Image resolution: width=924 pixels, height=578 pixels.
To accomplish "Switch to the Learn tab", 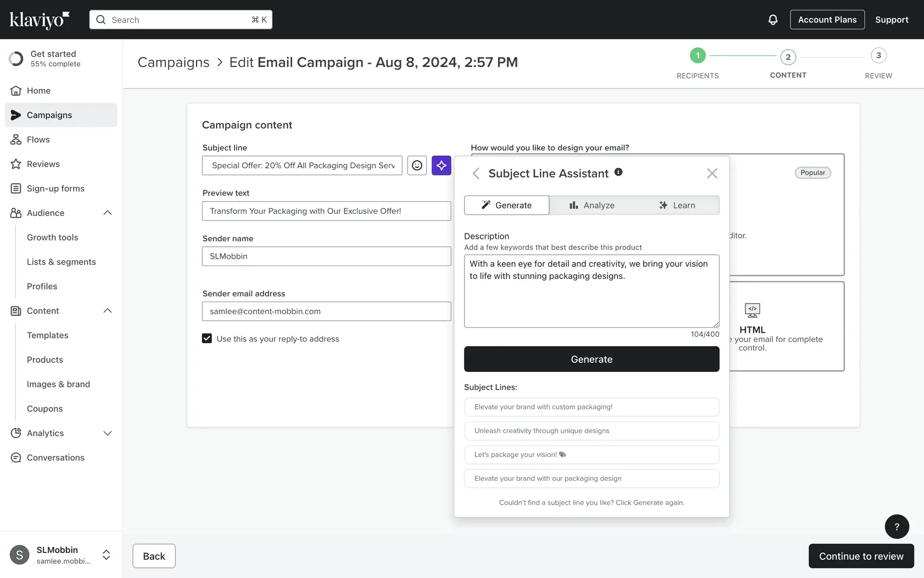I will point(677,205).
